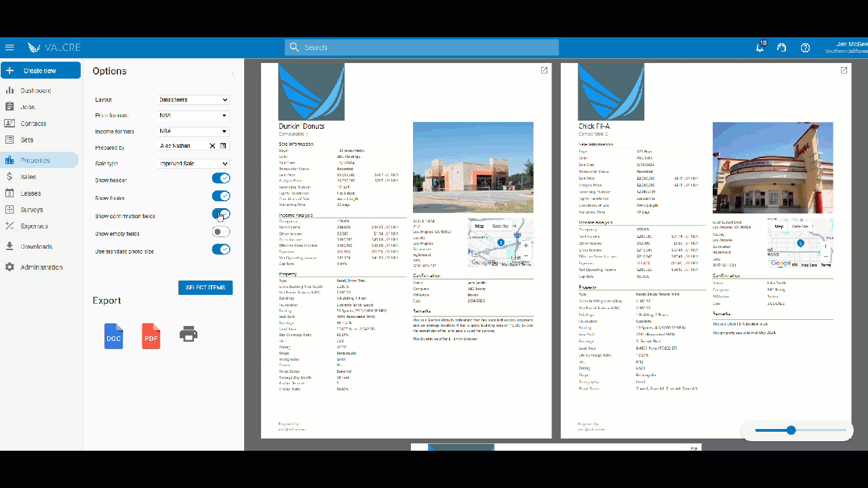Adjust the preview zoom slider handle
Screen dimensions: 868x488
(791, 430)
